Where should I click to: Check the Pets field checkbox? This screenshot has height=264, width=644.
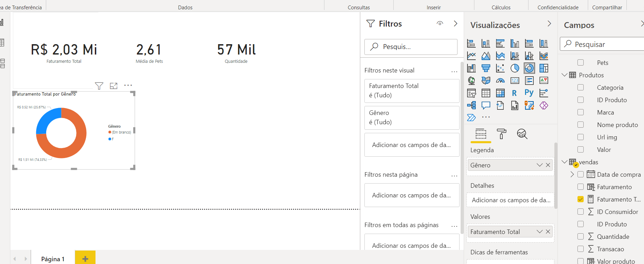pyautogui.click(x=581, y=62)
